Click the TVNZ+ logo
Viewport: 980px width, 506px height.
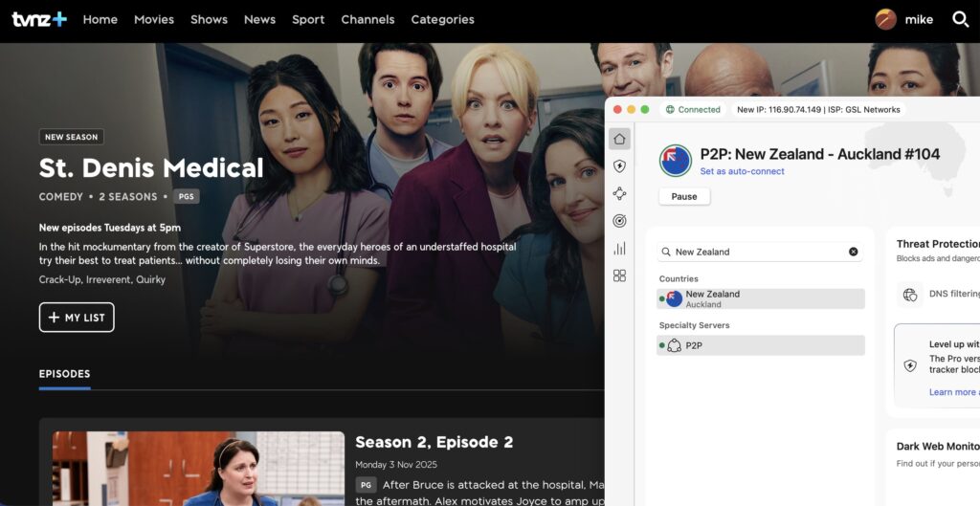click(38, 19)
